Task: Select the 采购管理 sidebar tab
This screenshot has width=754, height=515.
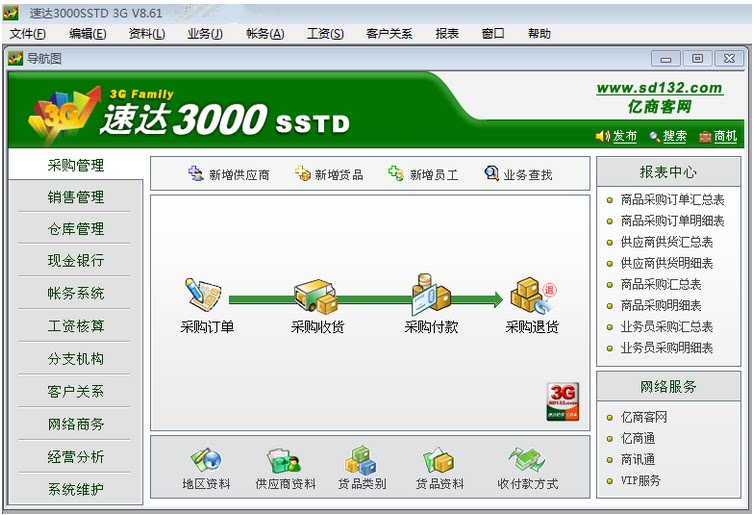Action: (75, 165)
